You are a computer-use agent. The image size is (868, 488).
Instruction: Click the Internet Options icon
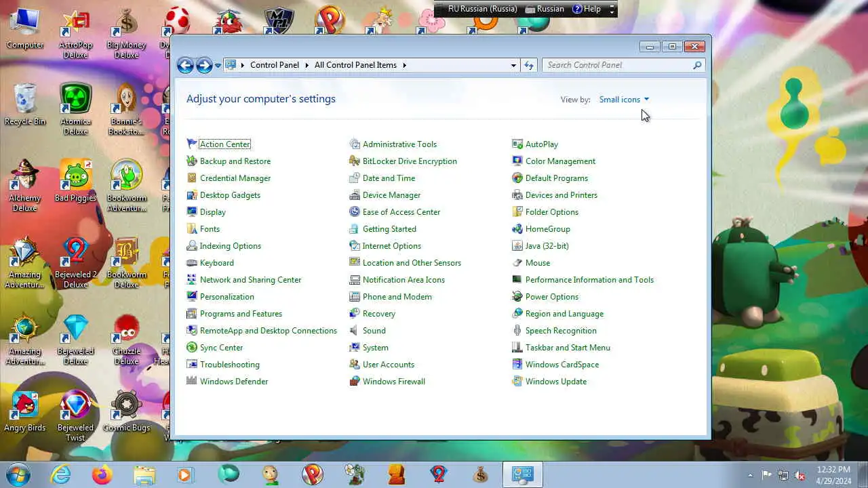pos(355,245)
